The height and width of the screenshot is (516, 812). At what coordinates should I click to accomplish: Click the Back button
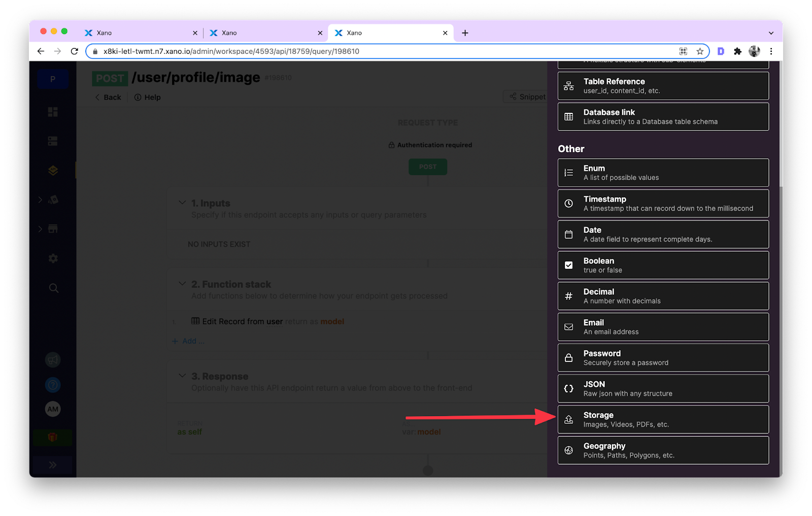point(108,97)
